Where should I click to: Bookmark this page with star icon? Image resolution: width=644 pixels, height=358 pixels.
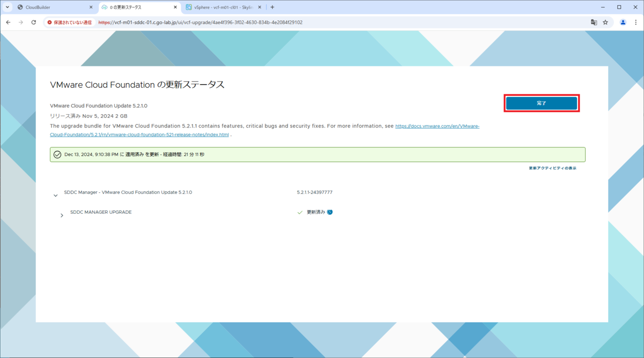point(605,23)
